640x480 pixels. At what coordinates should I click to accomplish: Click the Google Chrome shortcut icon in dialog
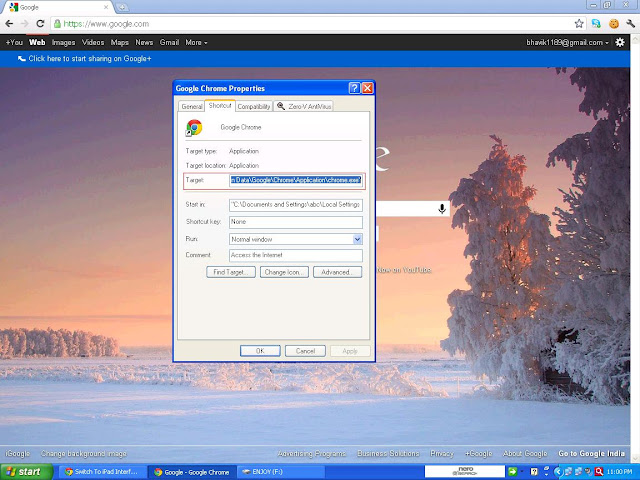click(x=194, y=127)
